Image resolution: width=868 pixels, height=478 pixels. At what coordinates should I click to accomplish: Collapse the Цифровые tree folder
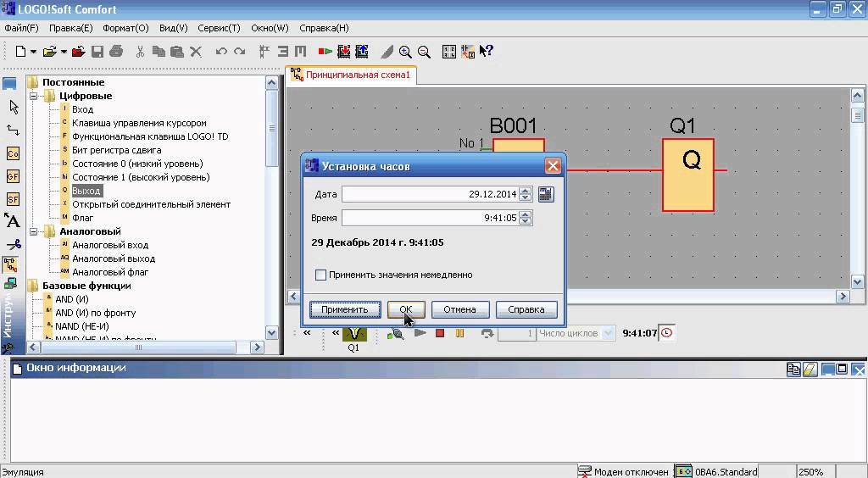coord(34,96)
